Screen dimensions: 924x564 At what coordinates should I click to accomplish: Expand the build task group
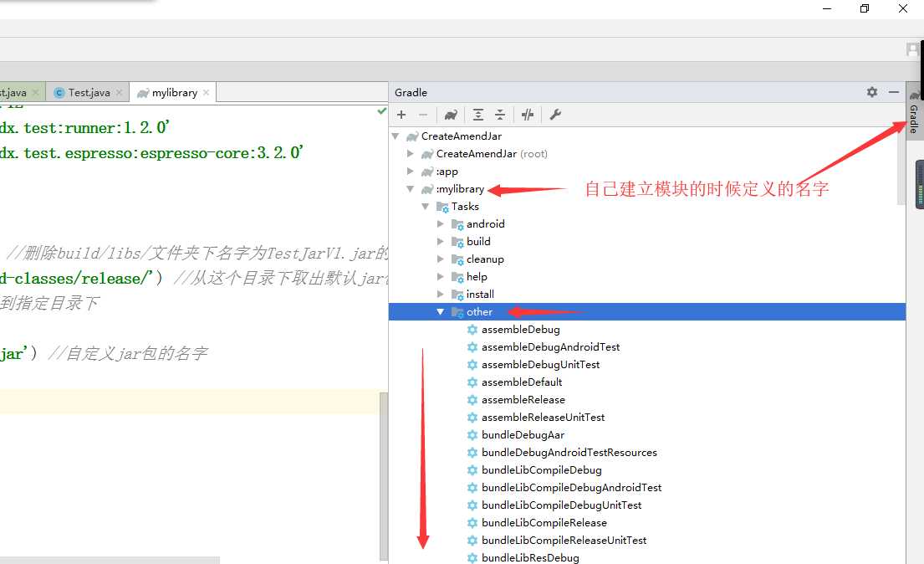[x=440, y=242]
